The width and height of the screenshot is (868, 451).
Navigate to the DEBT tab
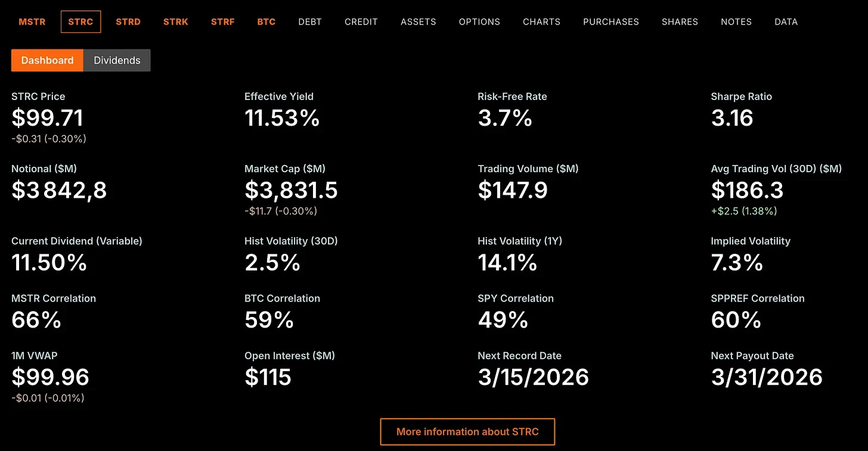coord(310,21)
